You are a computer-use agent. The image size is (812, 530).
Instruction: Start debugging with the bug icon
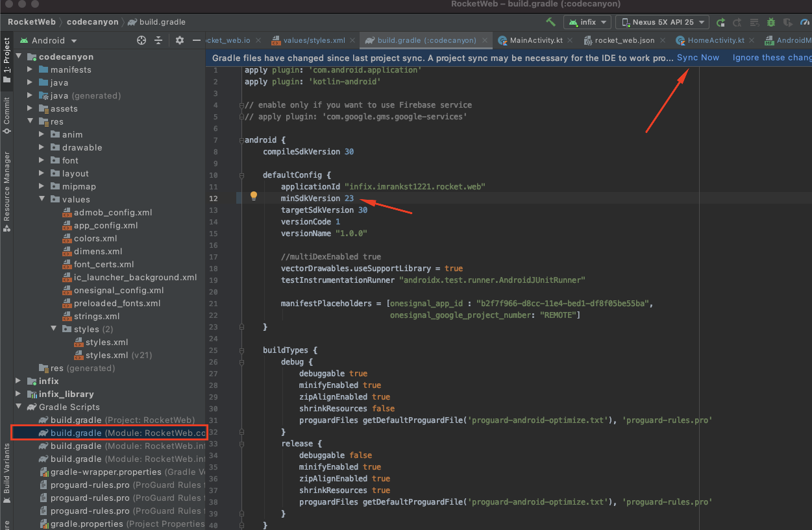pyautogui.click(x=770, y=21)
